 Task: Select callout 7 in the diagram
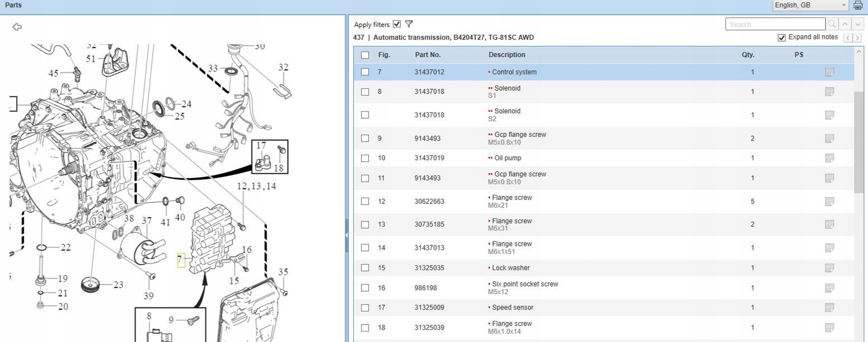pos(180,260)
